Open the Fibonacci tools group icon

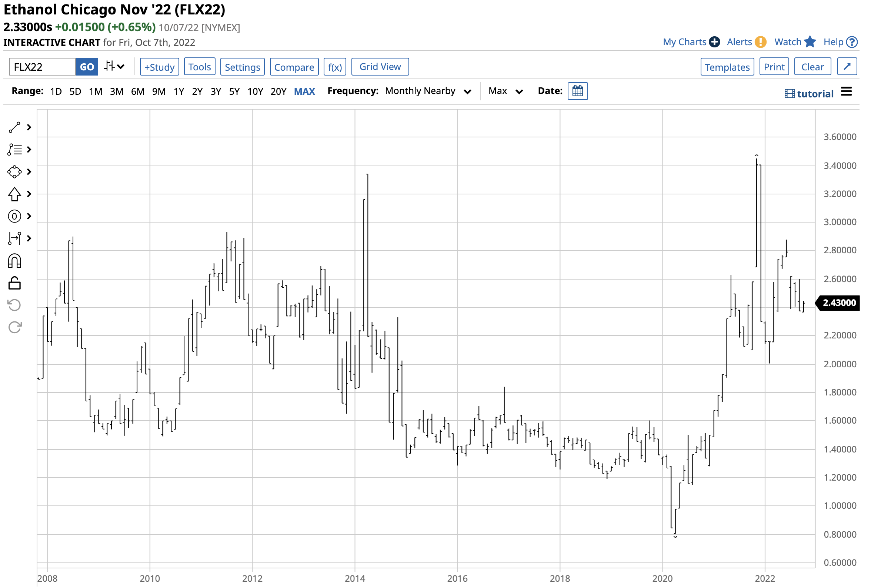click(x=14, y=150)
